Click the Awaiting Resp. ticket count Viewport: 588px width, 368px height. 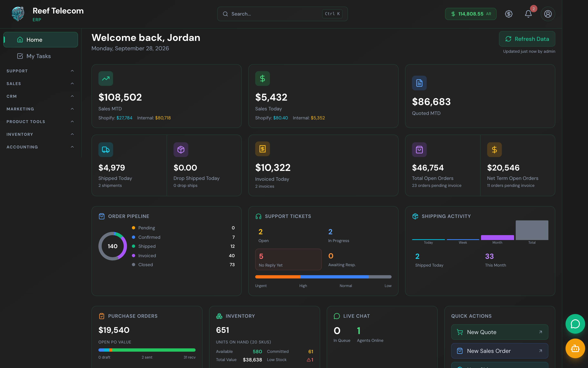point(331,256)
